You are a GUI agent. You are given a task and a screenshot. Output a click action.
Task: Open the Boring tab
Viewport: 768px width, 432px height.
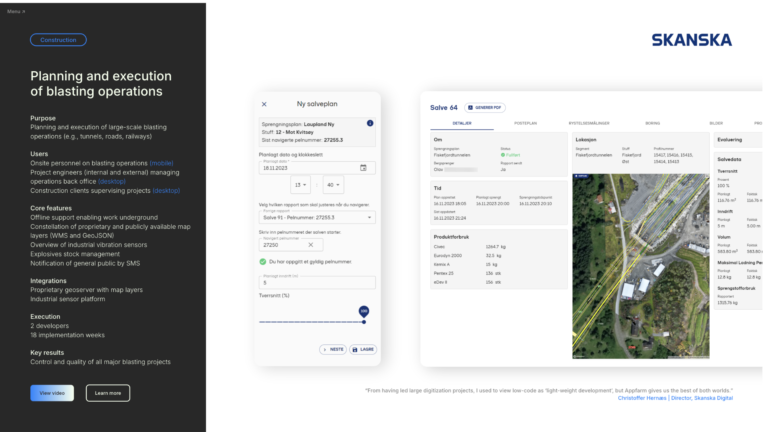coord(652,123)
